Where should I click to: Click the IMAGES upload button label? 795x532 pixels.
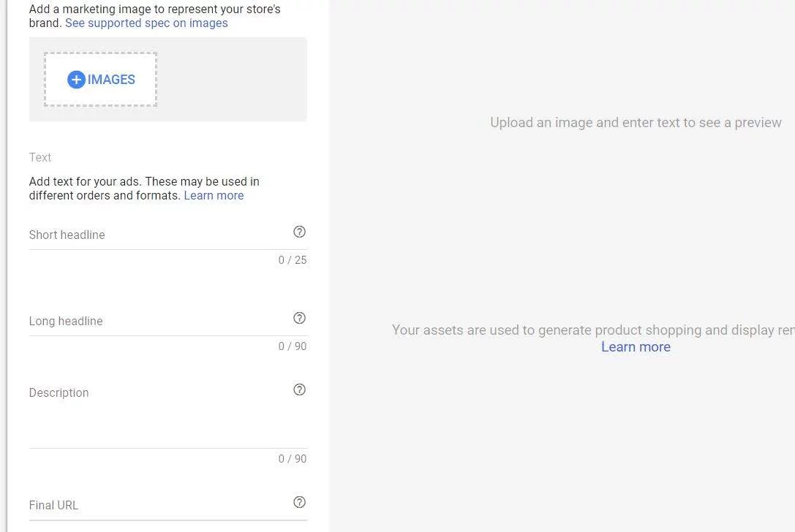[x=111, y=80]
